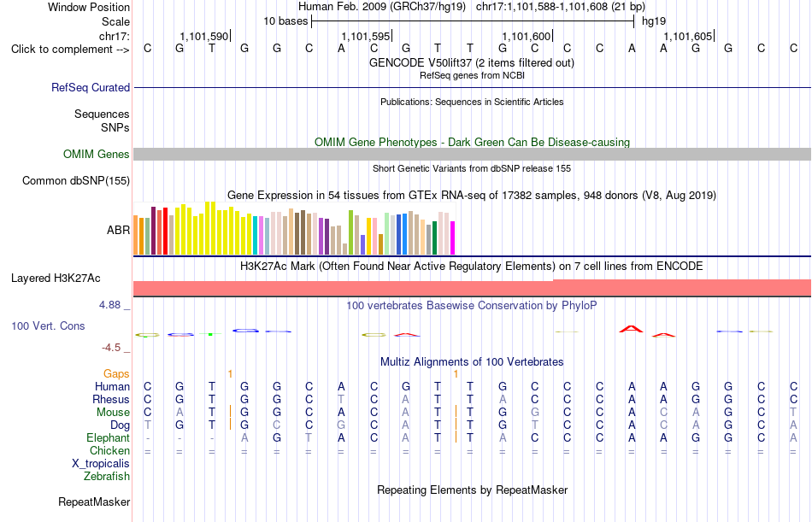Screen dimensions: 812x522
Task: Click the GENCODE V50lift37 track title
Action: (x=472, y=62)
